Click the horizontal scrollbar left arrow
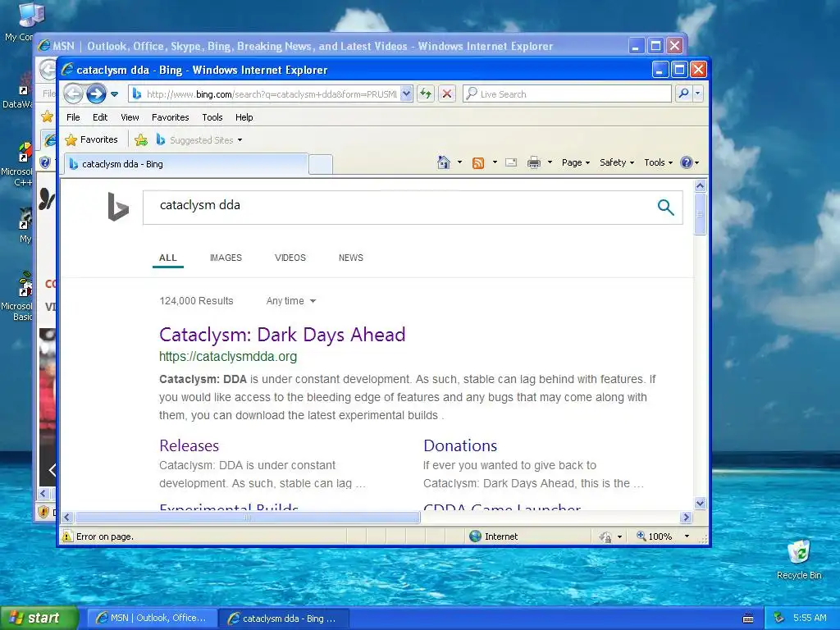840x630 pixels. [66, 517]
